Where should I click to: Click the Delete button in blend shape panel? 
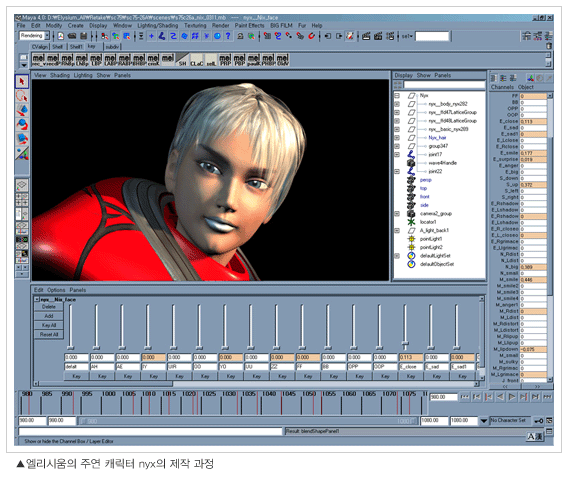(49, 307)
